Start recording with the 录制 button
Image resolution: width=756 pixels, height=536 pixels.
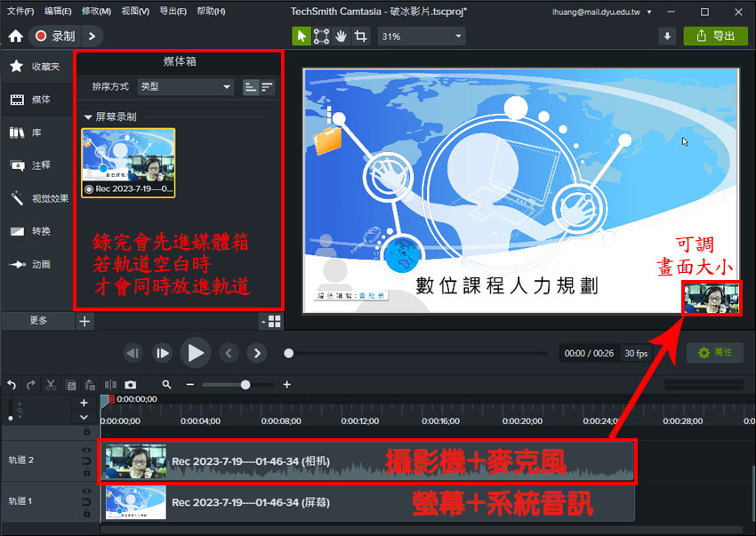55,36
